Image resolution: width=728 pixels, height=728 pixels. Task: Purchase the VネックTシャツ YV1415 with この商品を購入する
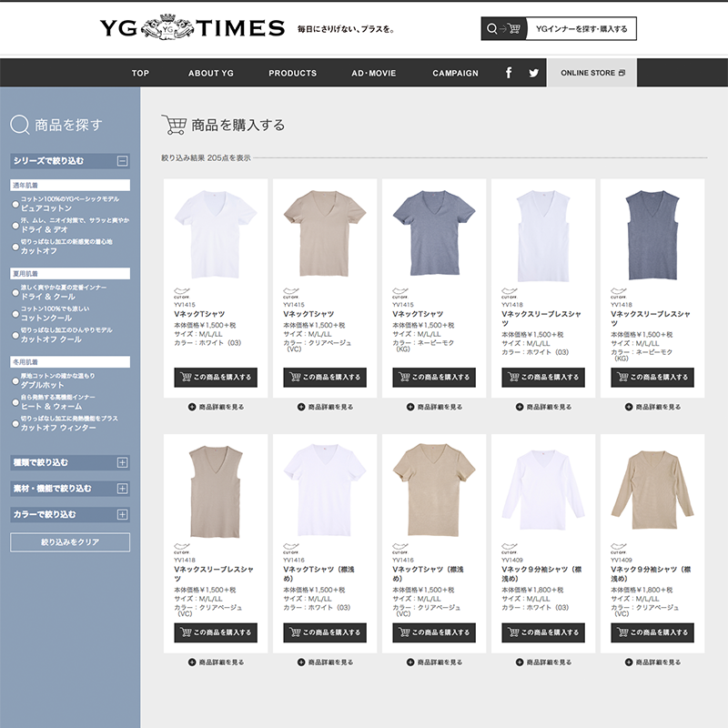(x=217, y=377)
